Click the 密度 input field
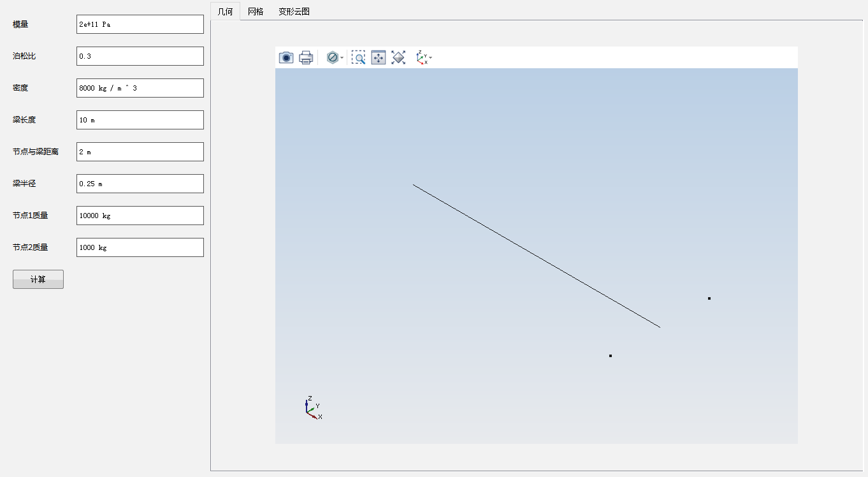This screenshot has height=477, width=868. [140, 88]
